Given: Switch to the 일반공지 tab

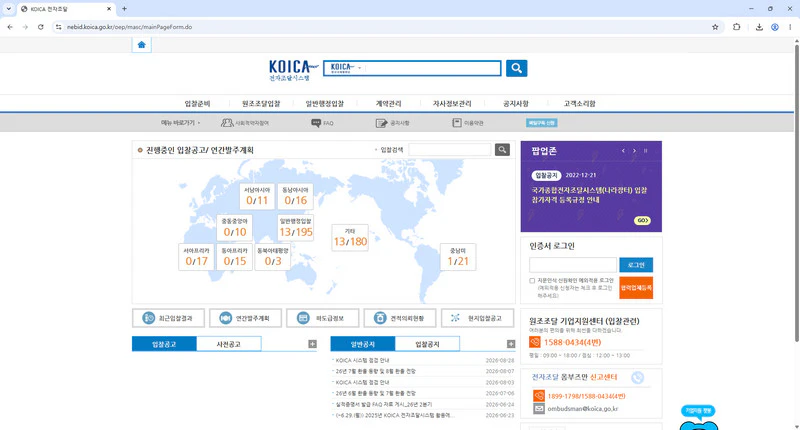Looking at the screenshot, I should click(x=363, y=344).
